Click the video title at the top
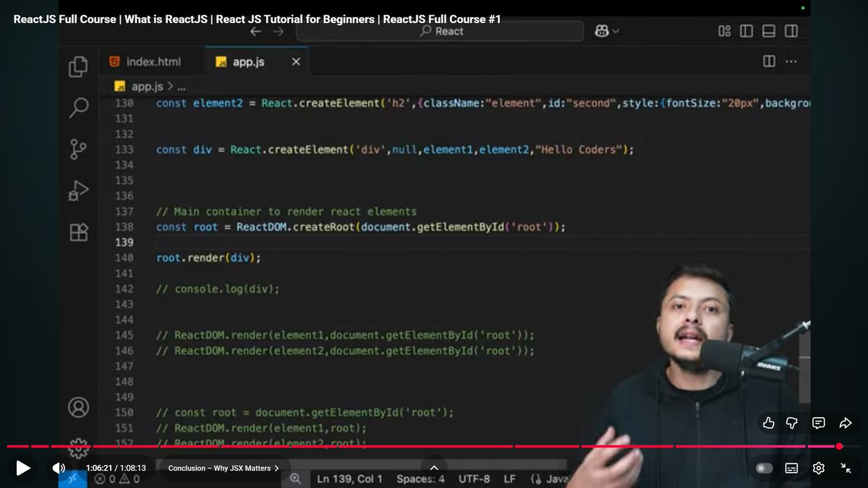Screen dimensions: 868x488 (x=257, y=20)
